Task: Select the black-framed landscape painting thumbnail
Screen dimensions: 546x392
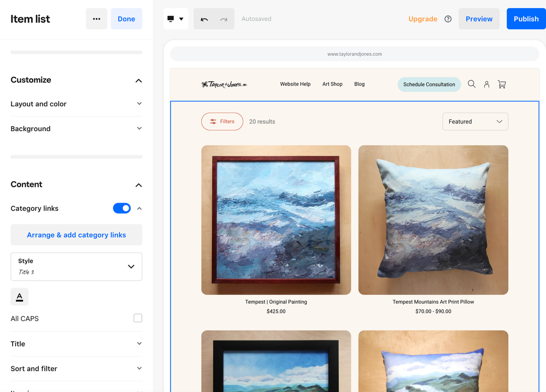Action: [x=276, y=361]
